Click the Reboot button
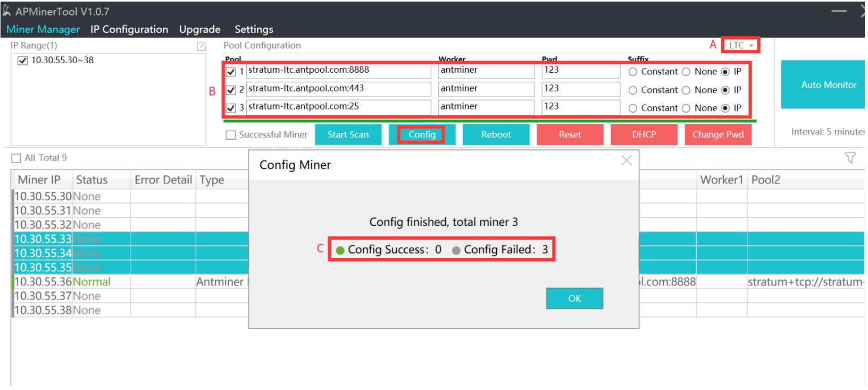The width and height of the screenshot is (868, 390). point(496,134)
